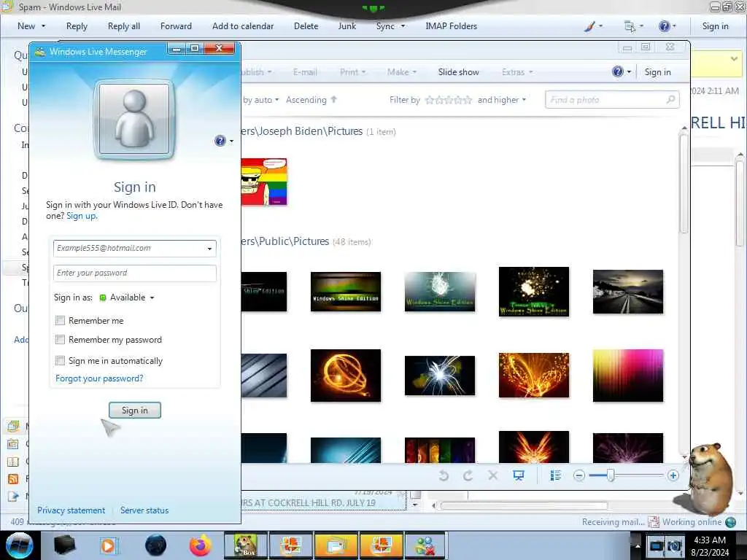Viewport: 747px width, 560px height.
Task: Open the Mail paintbrush colorizer icon
Action: 589,26
